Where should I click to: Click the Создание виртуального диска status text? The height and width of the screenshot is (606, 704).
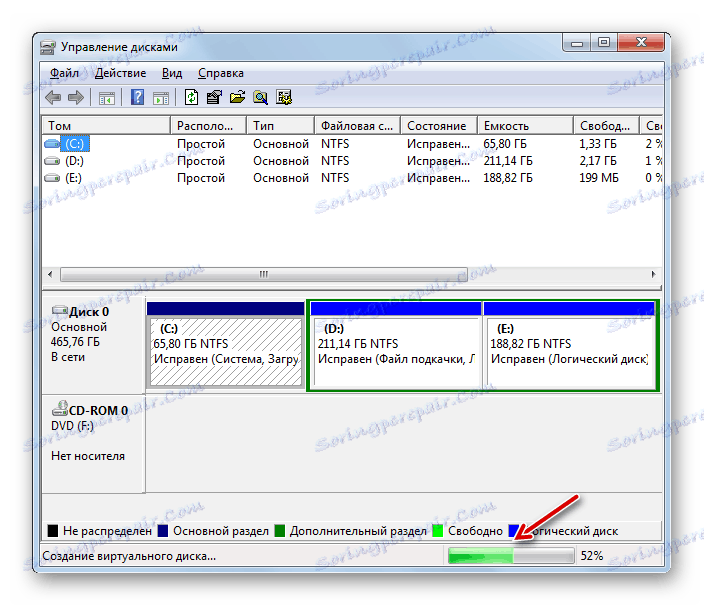129,556
